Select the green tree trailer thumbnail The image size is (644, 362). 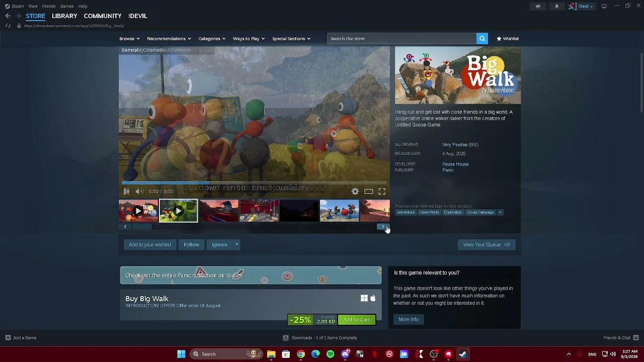(178, 211)
